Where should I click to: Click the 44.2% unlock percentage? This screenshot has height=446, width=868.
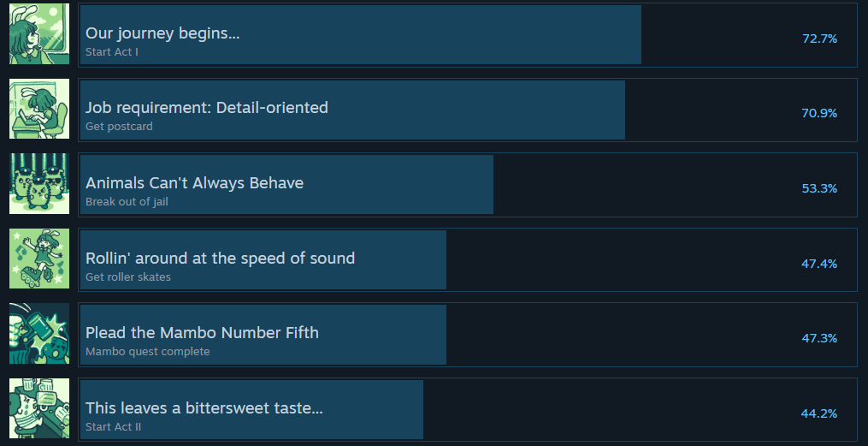coord(819,413)
